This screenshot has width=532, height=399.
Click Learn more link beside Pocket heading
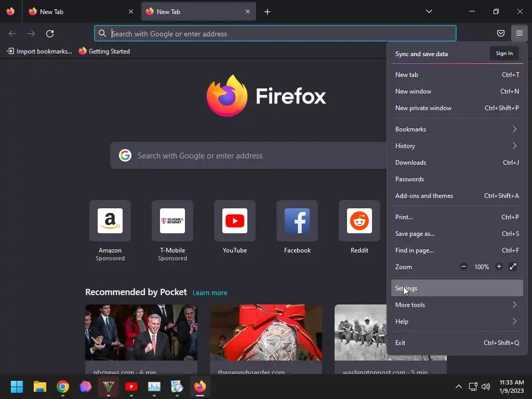[210, 293]
